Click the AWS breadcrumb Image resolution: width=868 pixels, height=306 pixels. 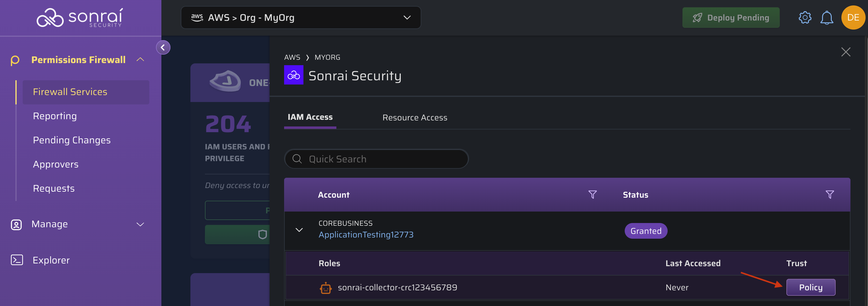[292, 57]
